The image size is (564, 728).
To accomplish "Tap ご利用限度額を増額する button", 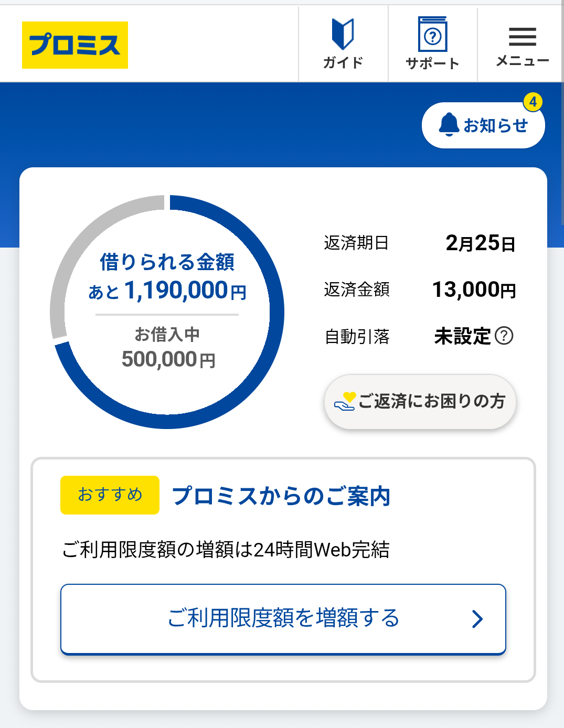I will 283,619.
